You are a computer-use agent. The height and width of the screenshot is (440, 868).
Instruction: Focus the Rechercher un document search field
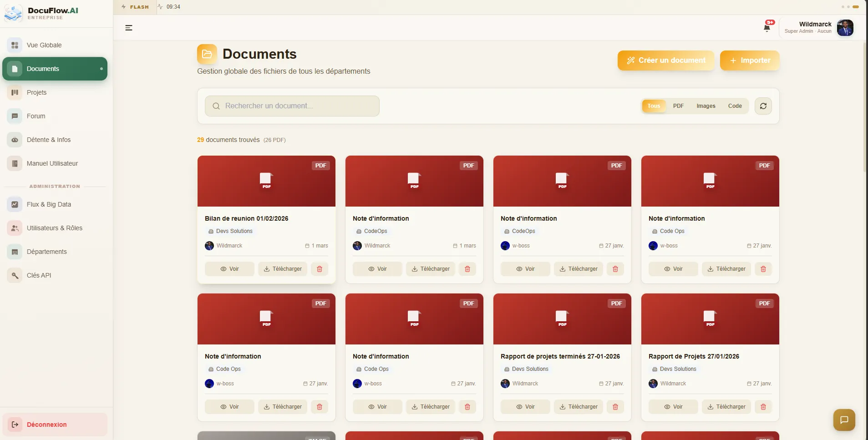click(292, 106)
